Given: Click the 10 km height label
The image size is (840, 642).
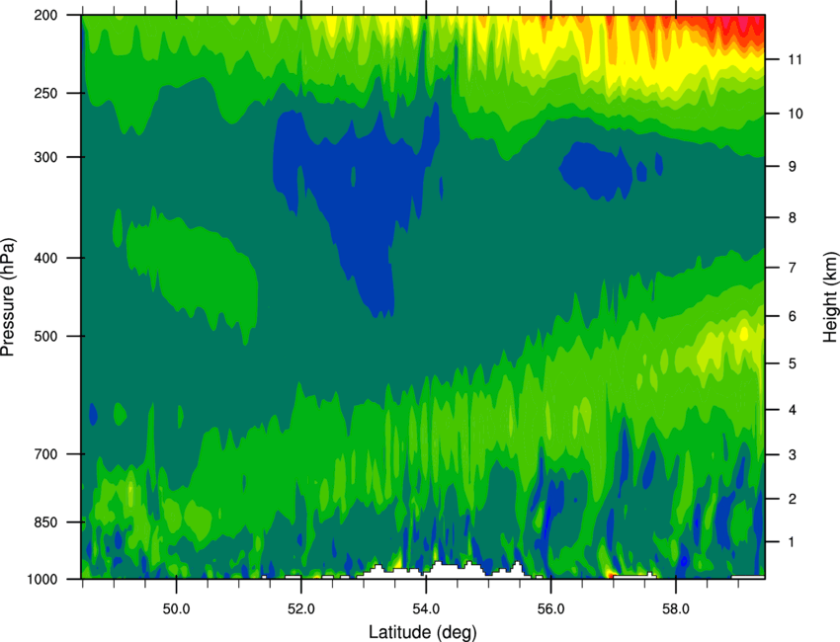Looking at the screenshot, I should coord(795,114).
